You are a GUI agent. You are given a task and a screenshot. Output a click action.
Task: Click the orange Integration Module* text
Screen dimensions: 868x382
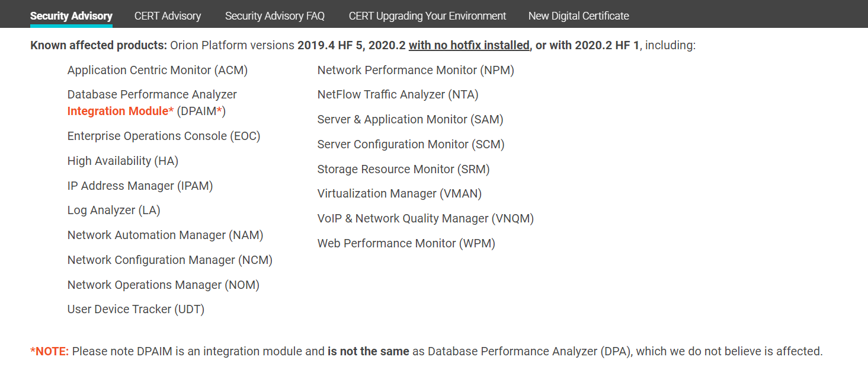click(x=120, y=111)
